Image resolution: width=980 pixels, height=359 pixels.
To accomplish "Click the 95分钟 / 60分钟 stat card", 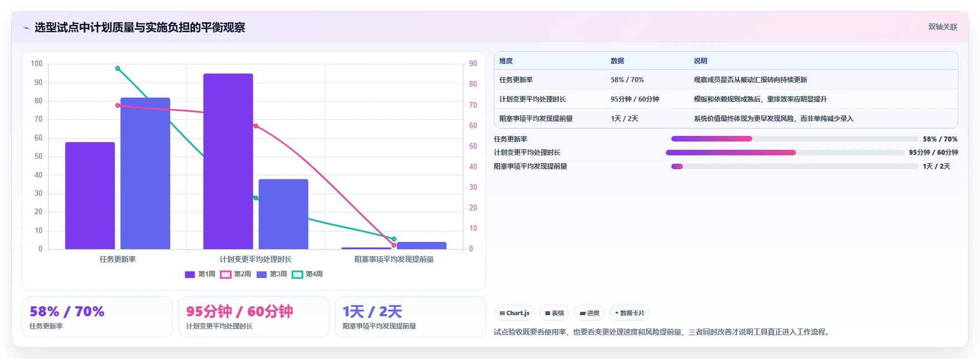I will click(254, 317).
